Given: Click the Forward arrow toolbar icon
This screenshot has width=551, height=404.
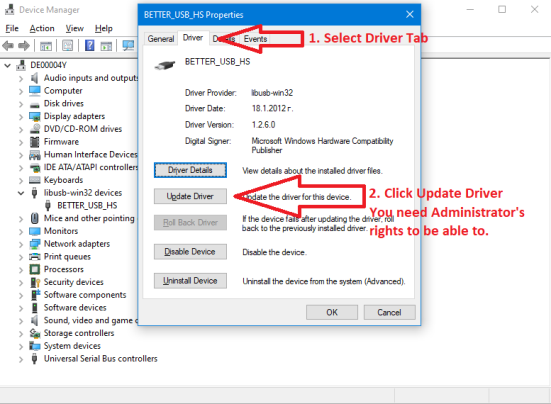Looking at the screenshot, I should pos(24,46).
